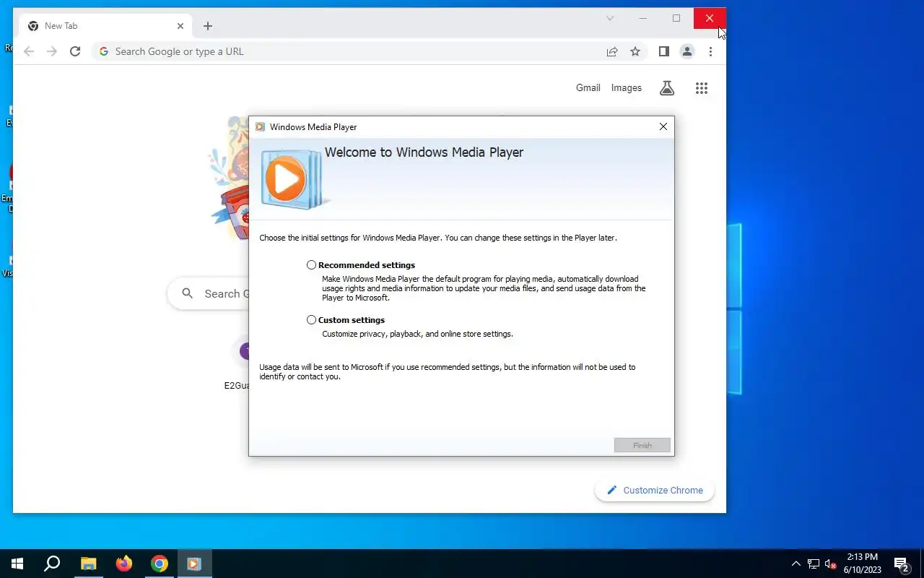Screen dimensions: 924x578
Task: Bookmark this tab with the star icon
Action: point(635,51)
